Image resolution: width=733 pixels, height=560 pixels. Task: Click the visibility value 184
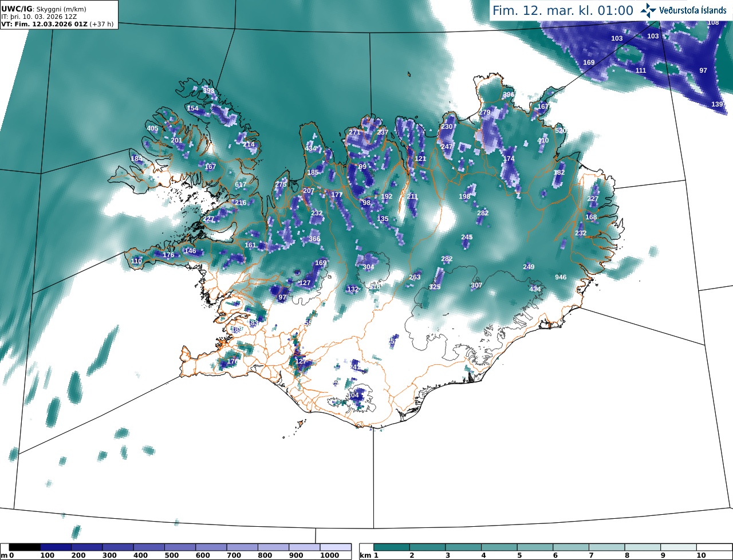tap(136, 159)
